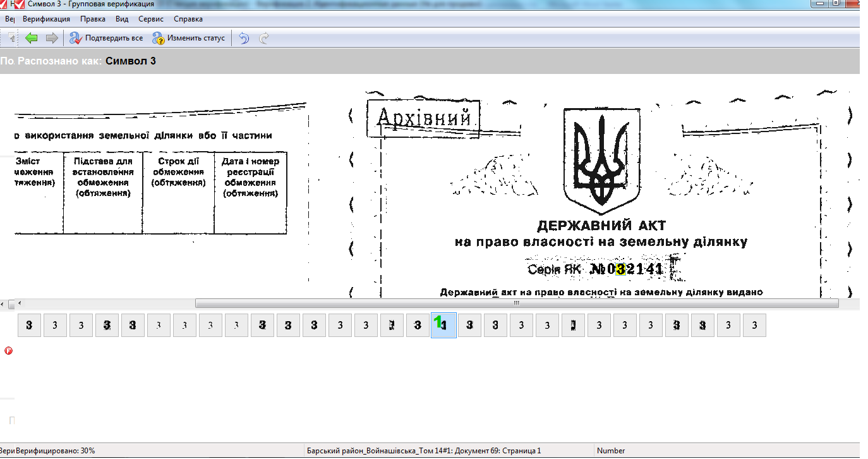Click Изменить статус button
Screen dimensions: 868x459
(x=188, y=38)
